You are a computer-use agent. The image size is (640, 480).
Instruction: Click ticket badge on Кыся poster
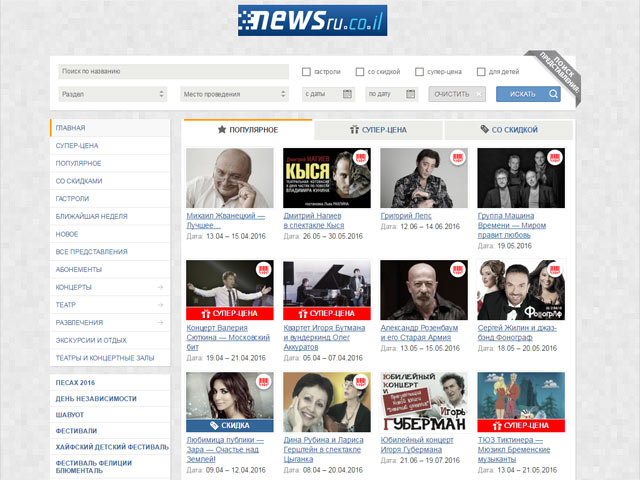pyautogui.click(x=361, y=158)
